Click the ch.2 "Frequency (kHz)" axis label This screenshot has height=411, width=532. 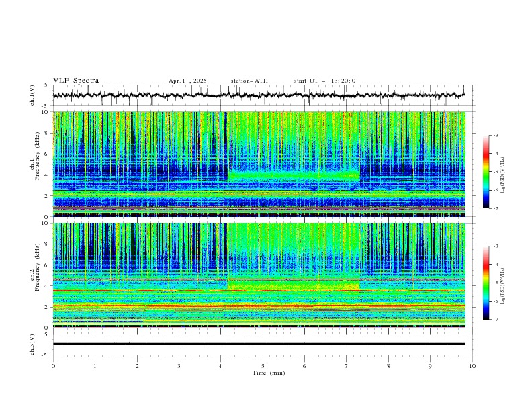click(x=37, y=267)
